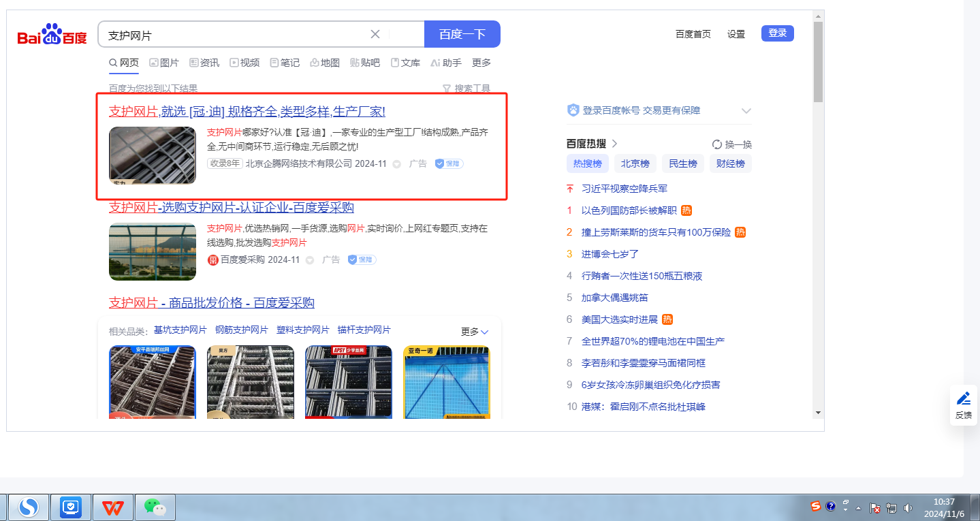Click the wire mesh thumbnail of the first result
This screenshot has height=521, width=980.
click(x=153, y=155)
